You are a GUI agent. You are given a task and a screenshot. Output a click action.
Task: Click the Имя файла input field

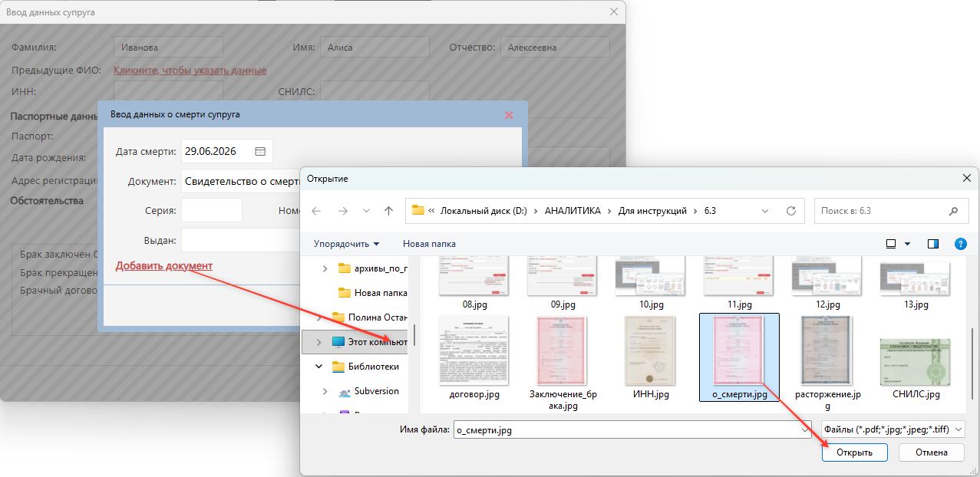[632, 430]
